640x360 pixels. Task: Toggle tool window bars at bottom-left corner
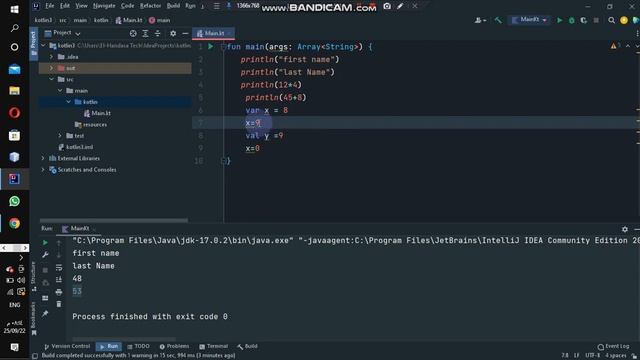click(35, 356)
